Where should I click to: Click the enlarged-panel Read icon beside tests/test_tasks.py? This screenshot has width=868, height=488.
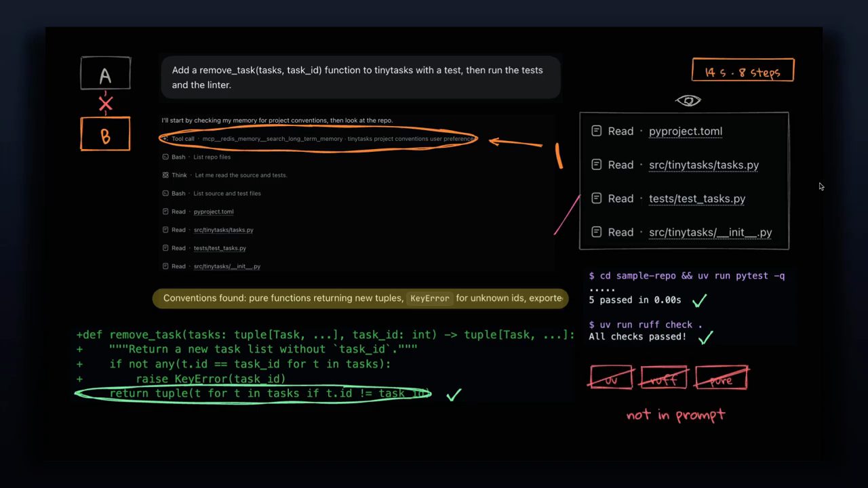[597, 199]
